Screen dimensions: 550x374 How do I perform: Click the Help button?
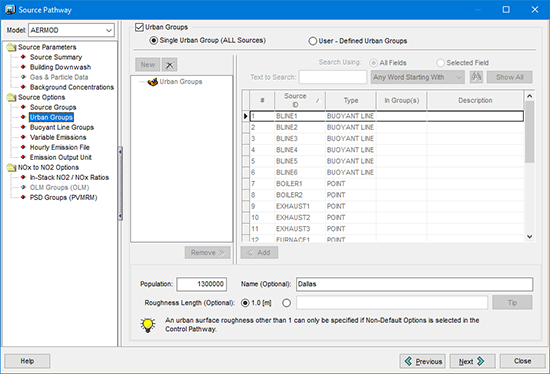tap(27, 361)
